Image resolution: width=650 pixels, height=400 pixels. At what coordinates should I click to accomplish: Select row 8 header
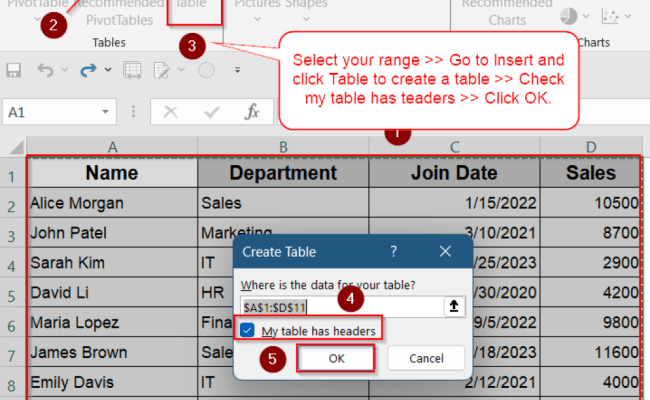click(x=12, y=386)
